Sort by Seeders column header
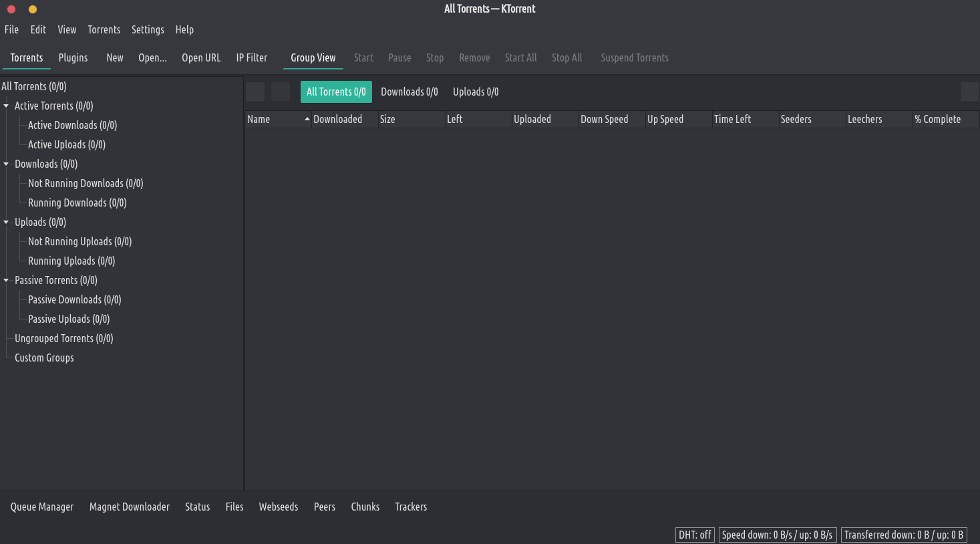980x544 pixels. coord(812,119)
